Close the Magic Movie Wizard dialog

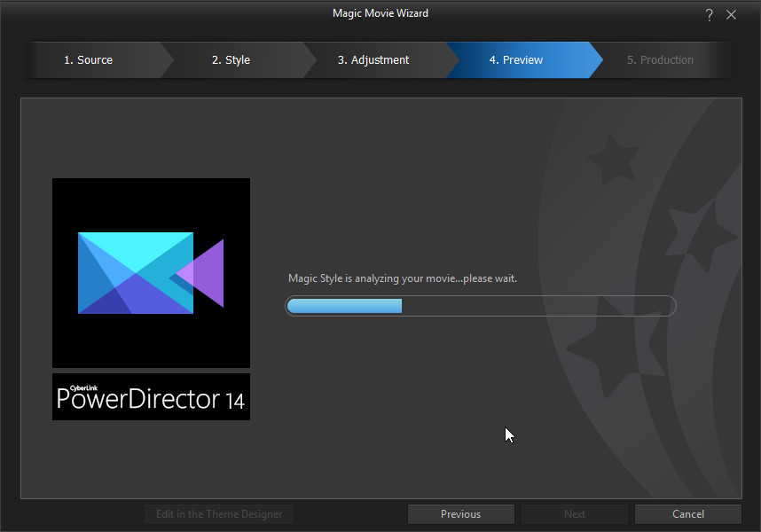[731, 15]
